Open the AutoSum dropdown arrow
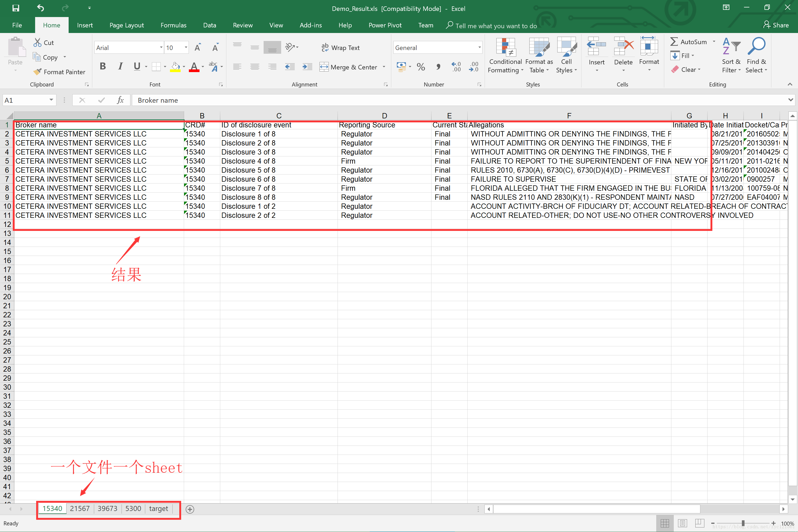Viewport: 798px width, 532px height. click(x=714, y=42)
